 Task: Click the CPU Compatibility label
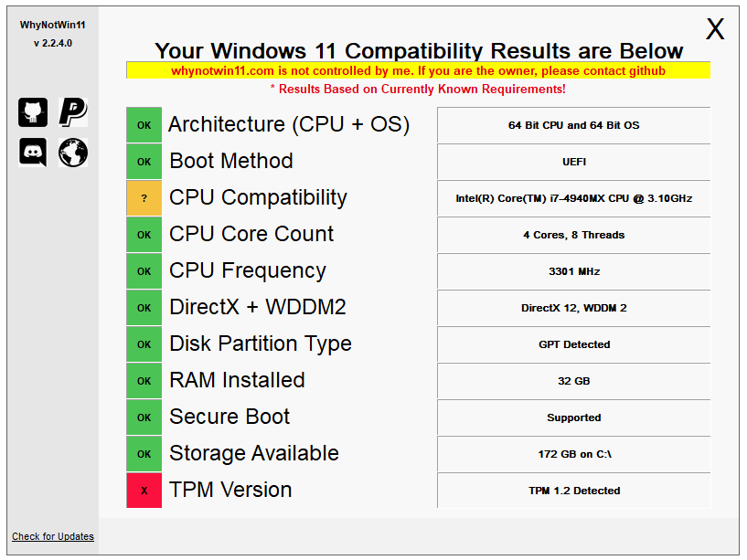coord(258,197)
